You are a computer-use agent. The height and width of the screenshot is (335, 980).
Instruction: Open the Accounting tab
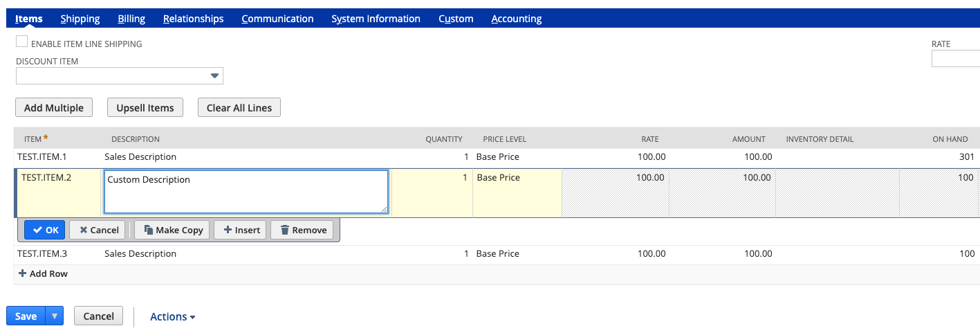(x=517, y=19)
